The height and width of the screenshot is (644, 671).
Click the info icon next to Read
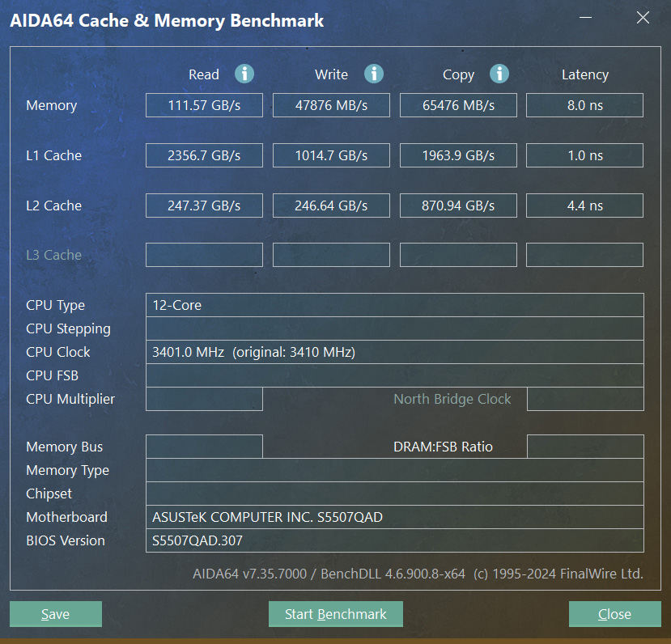(x=244, y=74)
